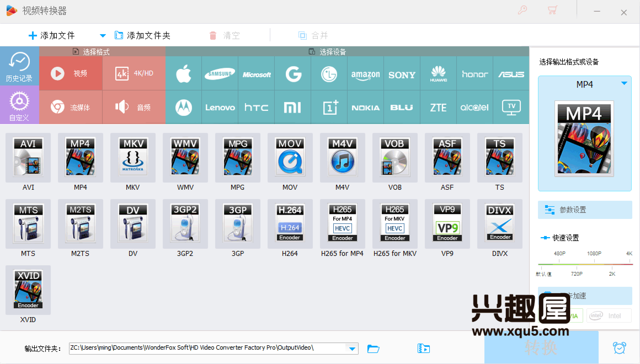The image size is (640, 364).
Task: Pick the 3GP format icon
Action: (238, 224)
